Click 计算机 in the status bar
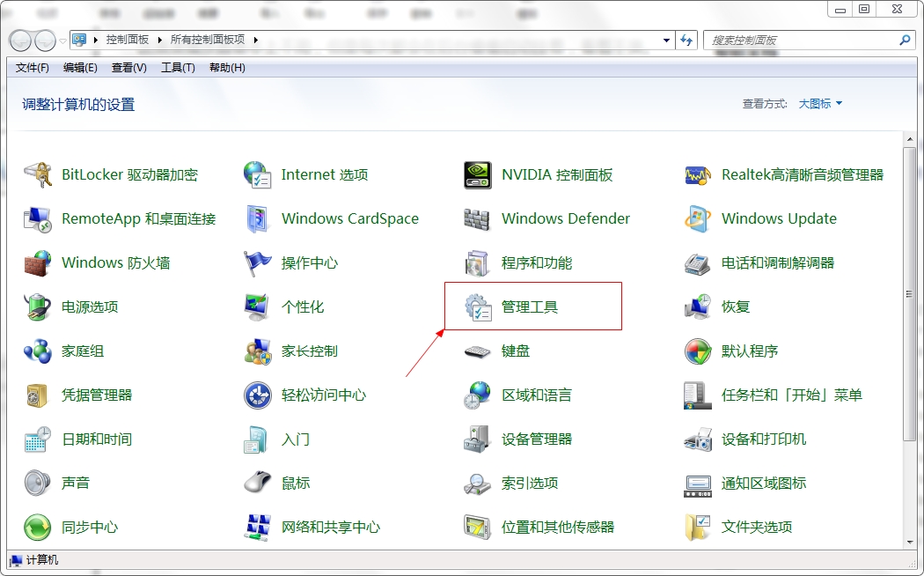 click(x=42, y=560)
